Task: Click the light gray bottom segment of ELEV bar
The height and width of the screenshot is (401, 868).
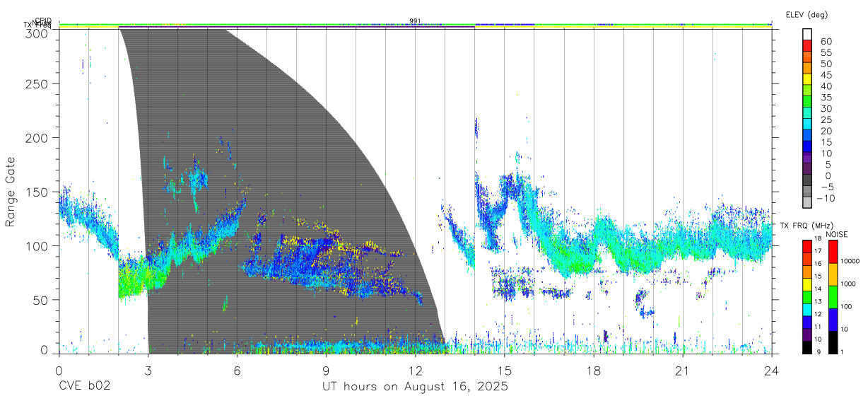Action: (807, 203)
